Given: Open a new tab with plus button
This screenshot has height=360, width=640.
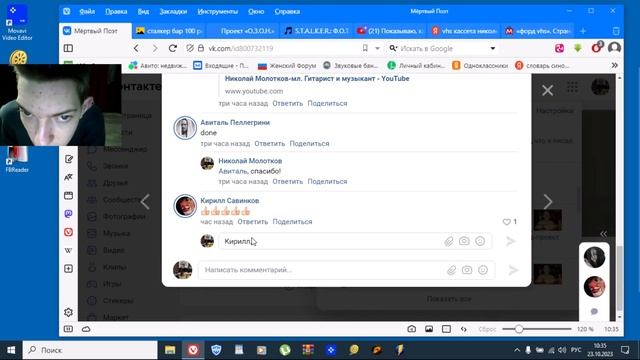Looking at the screenshot, I should [583, 31].
